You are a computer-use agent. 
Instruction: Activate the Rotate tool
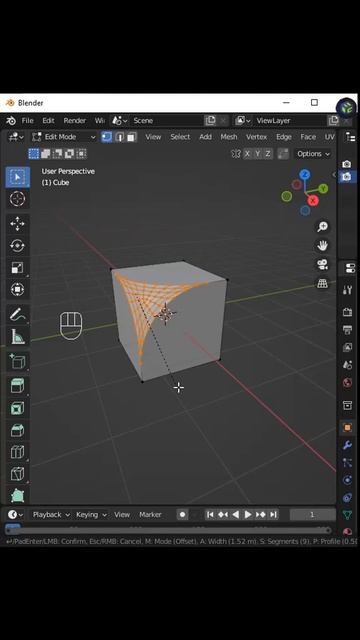coord(17,246)
